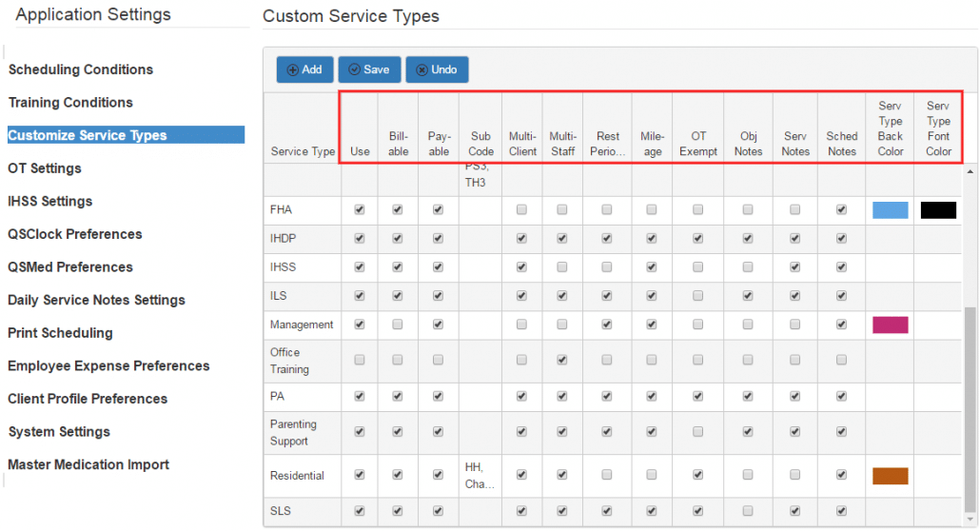Open Master Medication Import
The height and width of the screenshot is (531, 980).
[x=88, y=464]
